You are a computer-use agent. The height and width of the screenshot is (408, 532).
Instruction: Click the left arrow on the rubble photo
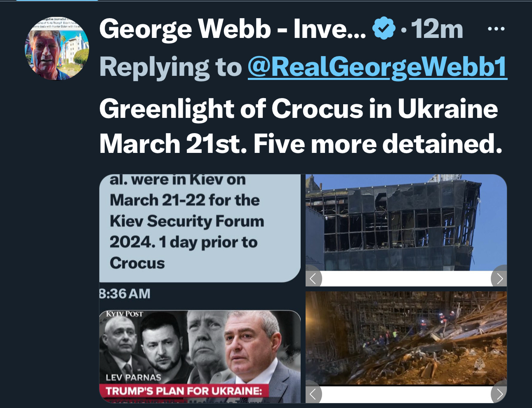(313, 394)
